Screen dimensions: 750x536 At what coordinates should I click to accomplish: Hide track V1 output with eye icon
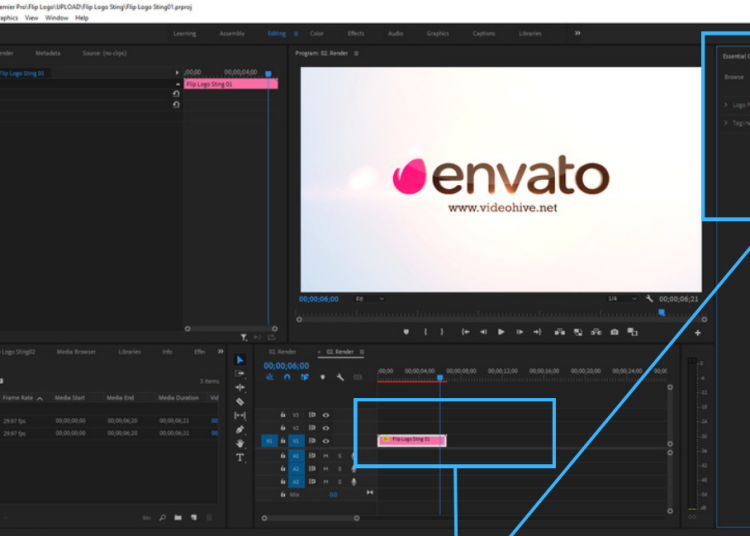(x=326, y=441)
